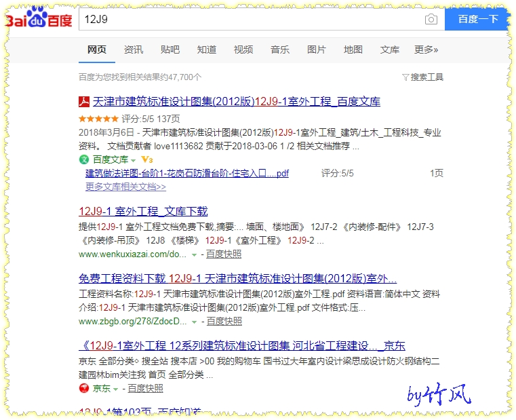The width and height of the screenshot is (516, 420).
Task: Click the 京东 source name
Action: (x=101, y=389)
